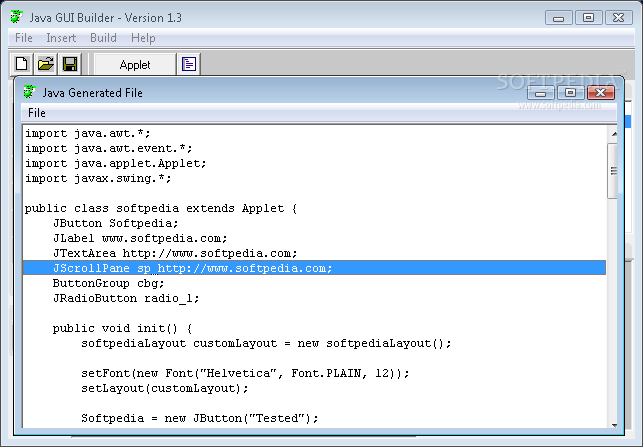Click the highlighted JScrollPane sp_http line
643x447 pixels.
coord(315,268)
